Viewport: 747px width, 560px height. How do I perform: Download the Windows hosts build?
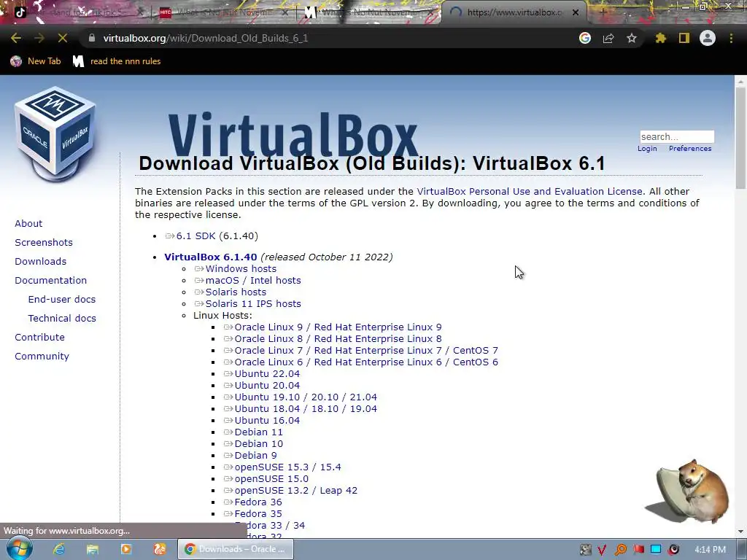tap(241, 269)
